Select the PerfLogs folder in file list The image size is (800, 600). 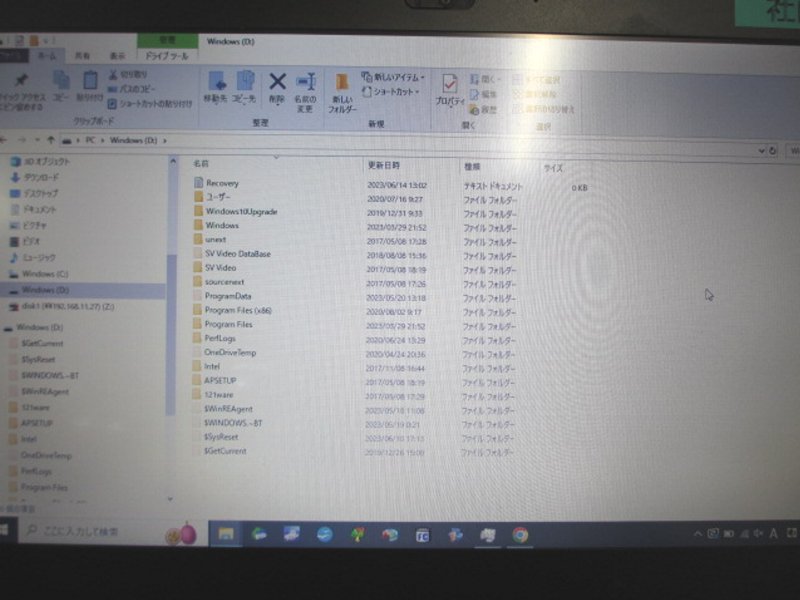coord(214,338)
